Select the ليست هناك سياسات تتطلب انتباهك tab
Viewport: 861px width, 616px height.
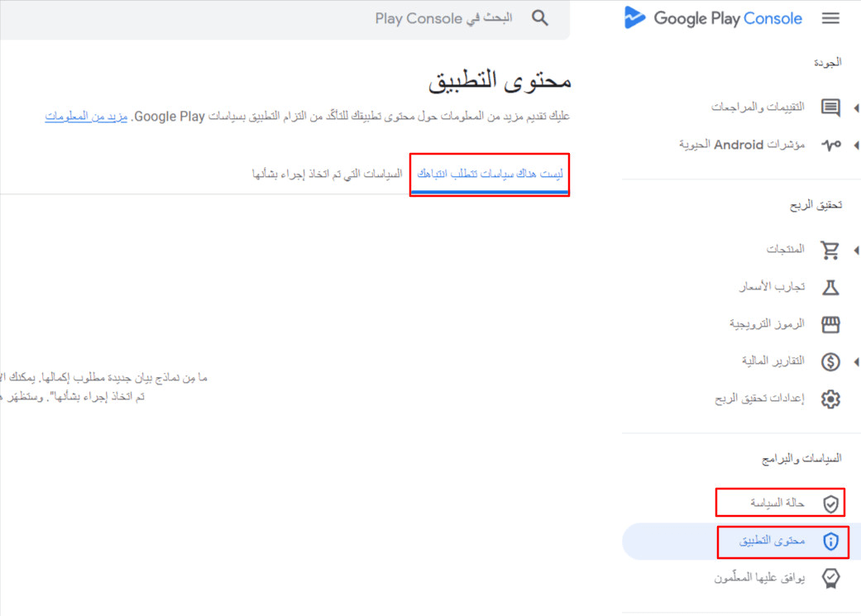[490, 174]
